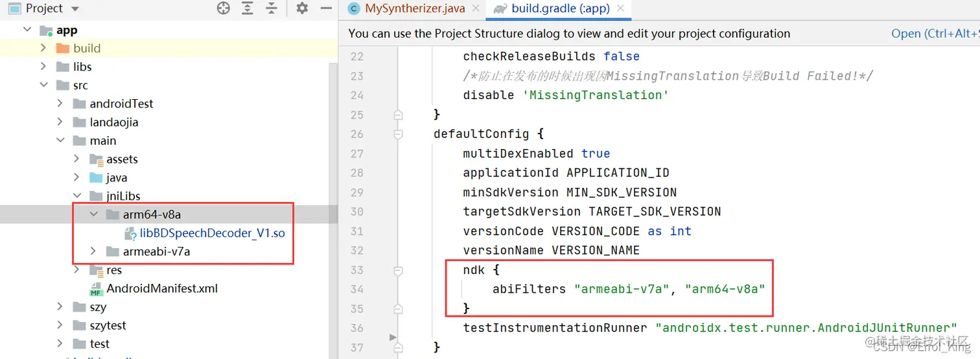
Task: Click the 'MissingTranslation' string
Action: tap(595, 95)
